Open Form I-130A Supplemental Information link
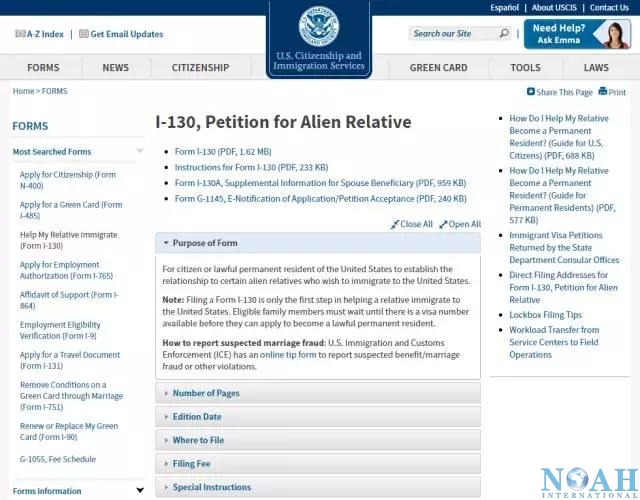 point(320,183)
